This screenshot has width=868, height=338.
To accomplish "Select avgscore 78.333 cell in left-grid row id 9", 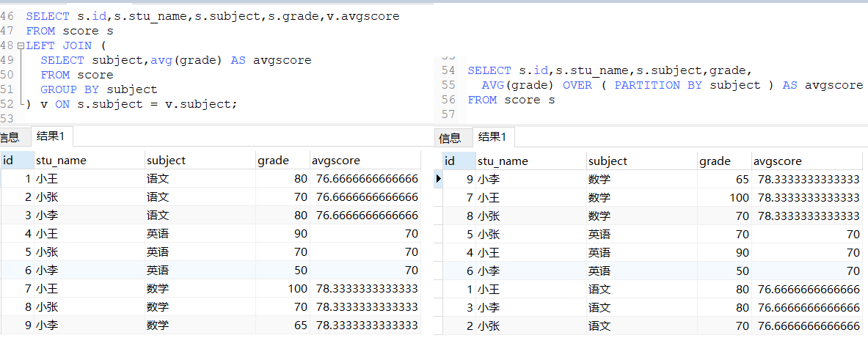I will click(365, 325).
